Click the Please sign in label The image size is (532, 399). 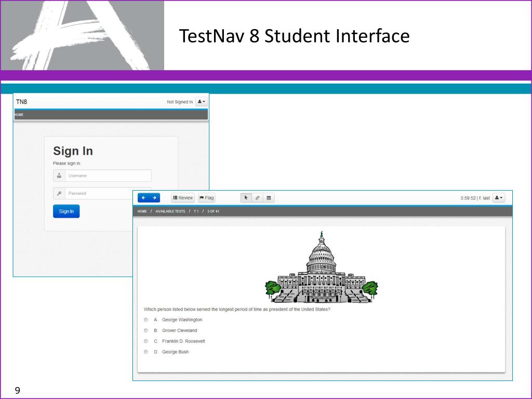(x=67, y=163)
